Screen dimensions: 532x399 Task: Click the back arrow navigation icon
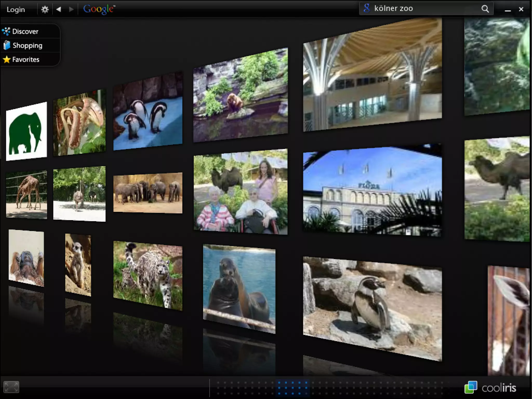[x=59, y=9]
